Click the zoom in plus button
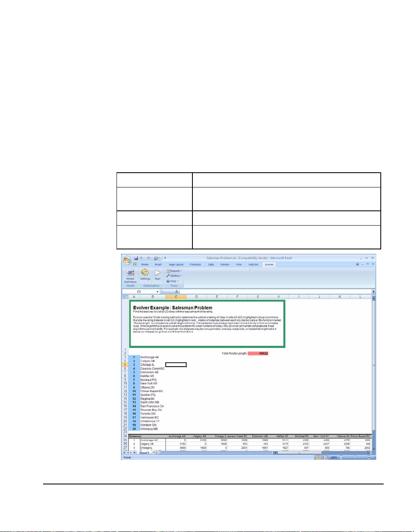Image resolution: width=414 pixels, height=532 pixels. [368, 457]
